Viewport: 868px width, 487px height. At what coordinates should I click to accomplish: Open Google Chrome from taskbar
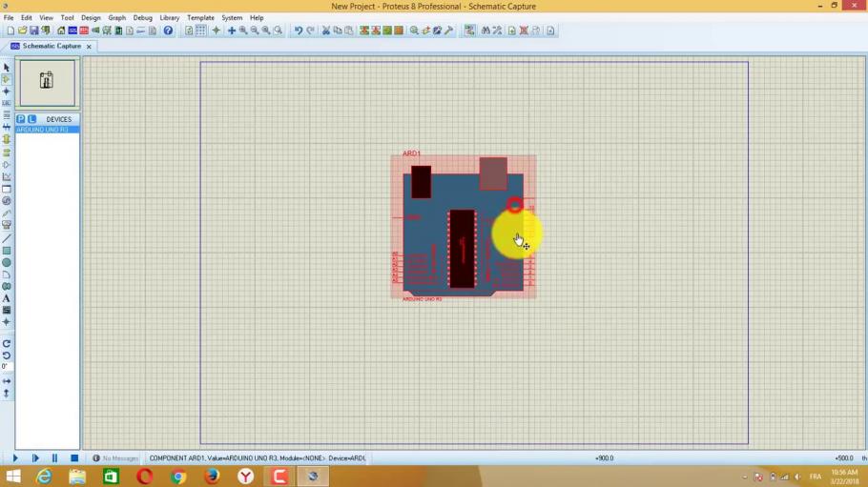click(x=178, y=476)
